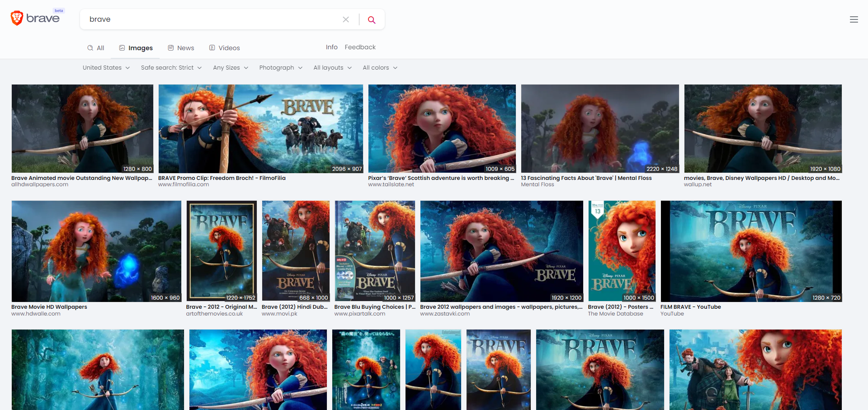Open the zastavki 1920 × 1200 wallpaper thumbnail

(x=501, y=251)
